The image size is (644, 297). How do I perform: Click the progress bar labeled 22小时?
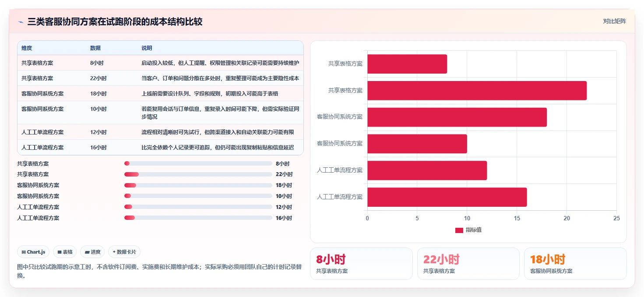tap(198, 174)
